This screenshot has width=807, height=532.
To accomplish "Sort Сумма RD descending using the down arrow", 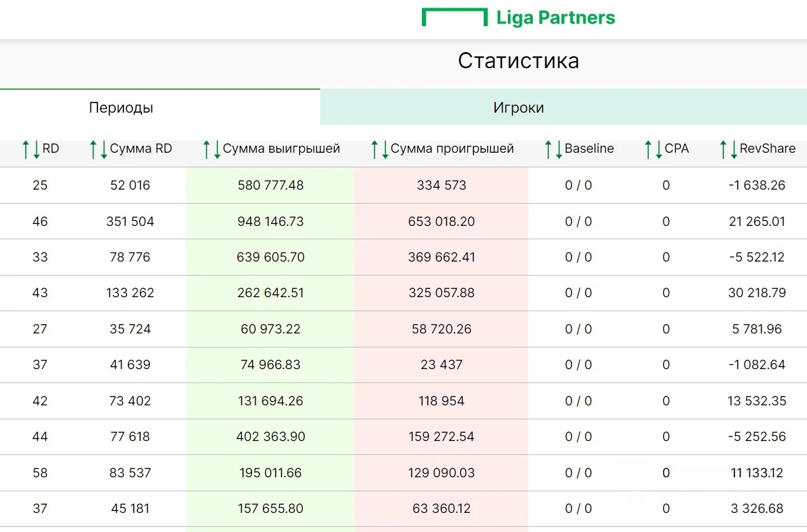I will click(x=104, y=149).
